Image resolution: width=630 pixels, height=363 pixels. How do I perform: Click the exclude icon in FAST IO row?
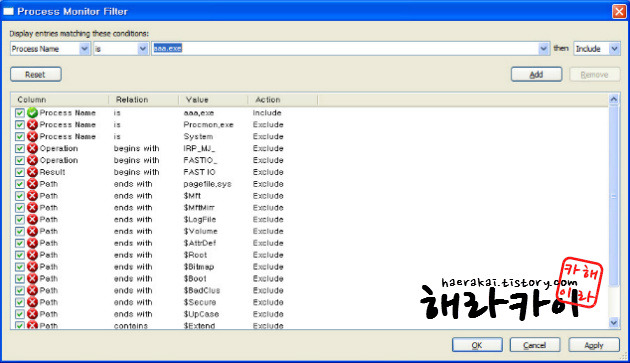(x=33, y=172)
